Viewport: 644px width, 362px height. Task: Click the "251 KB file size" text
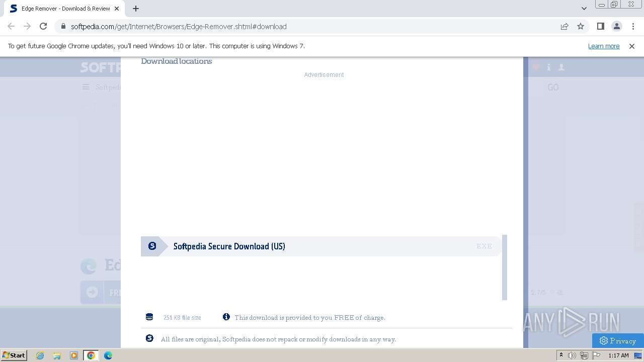click(182, 318)
